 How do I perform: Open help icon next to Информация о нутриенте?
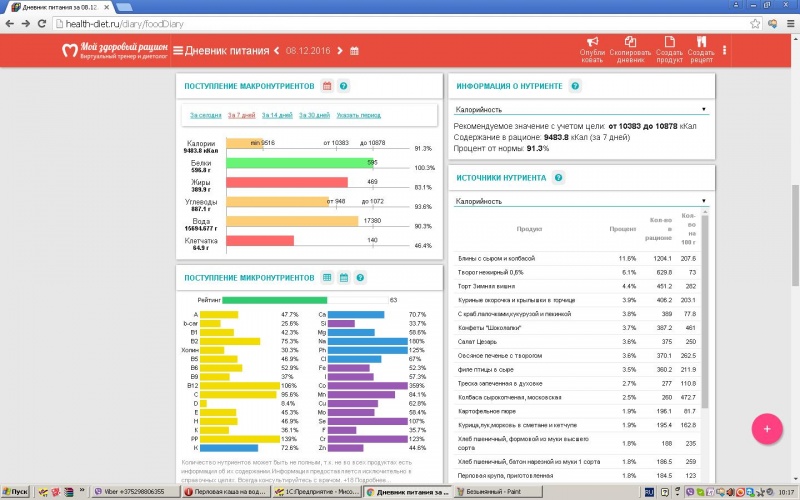point(574,87)
